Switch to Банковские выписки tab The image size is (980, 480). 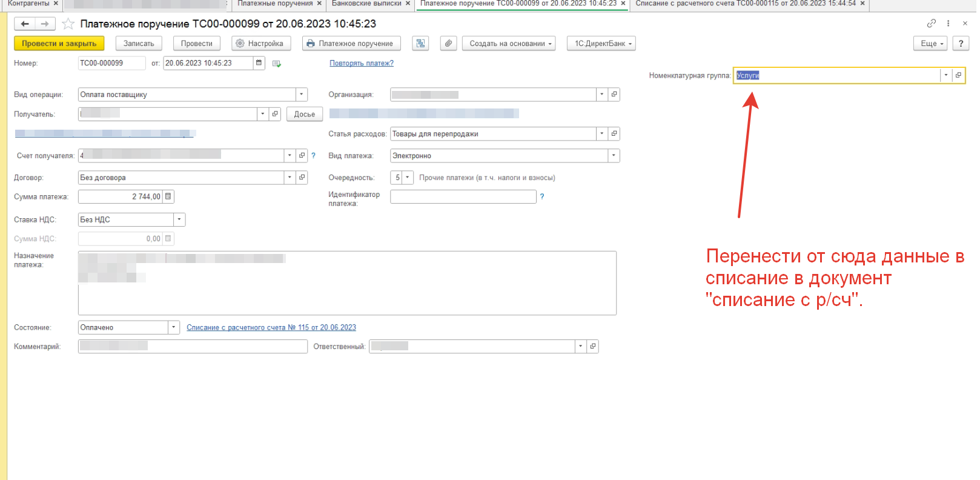[x=366, y=4]
